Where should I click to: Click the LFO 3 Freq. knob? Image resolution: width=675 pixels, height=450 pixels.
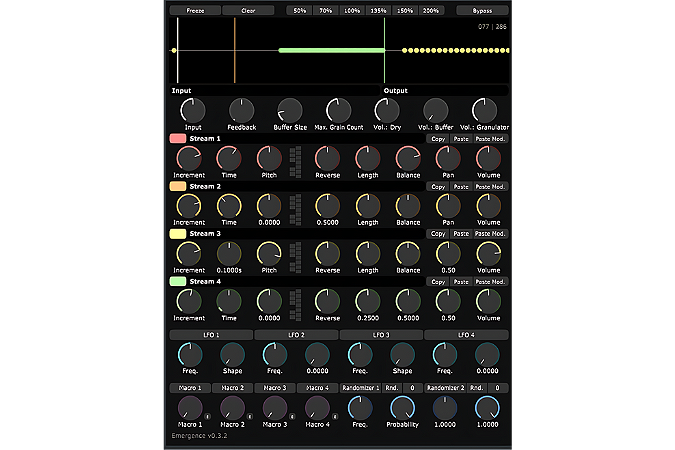(x=360, y=355)
